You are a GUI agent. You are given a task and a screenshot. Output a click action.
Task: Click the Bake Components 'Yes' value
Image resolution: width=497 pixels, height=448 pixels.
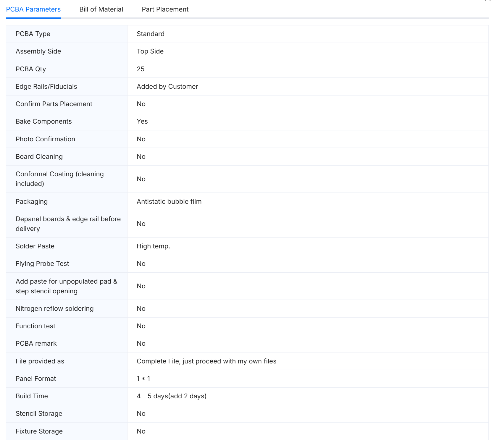pos(142,122)
